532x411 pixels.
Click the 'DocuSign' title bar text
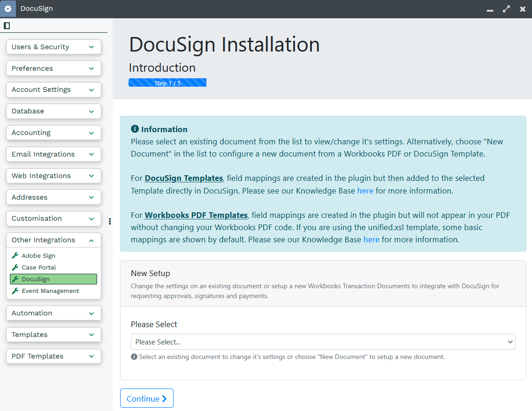point(37,8)
